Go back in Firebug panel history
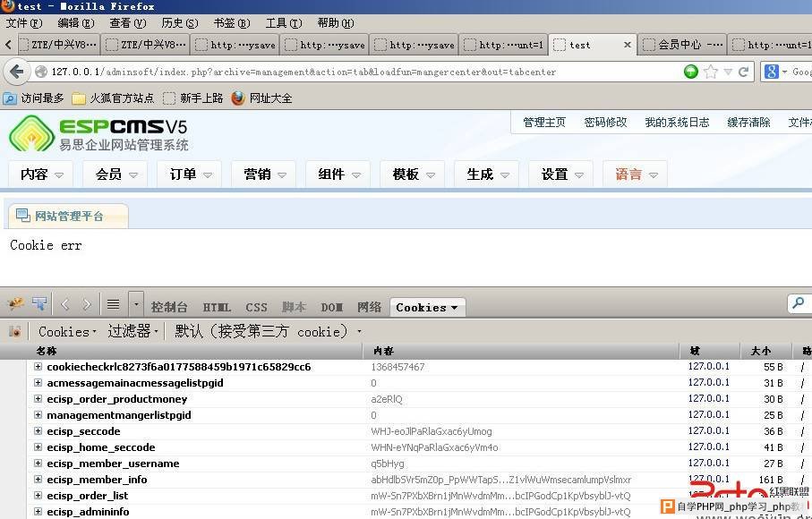This screenshot has width=812, height=519. pos(64,304)
